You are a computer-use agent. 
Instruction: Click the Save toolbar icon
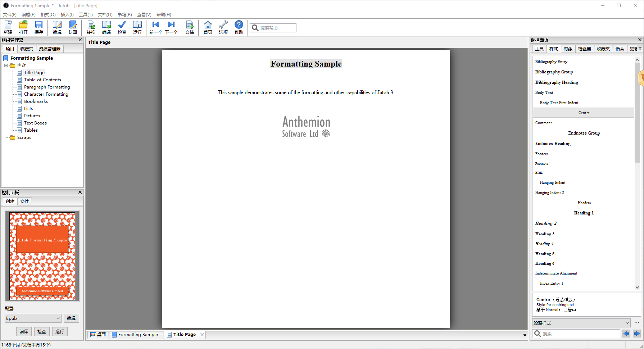click(38, 27)
